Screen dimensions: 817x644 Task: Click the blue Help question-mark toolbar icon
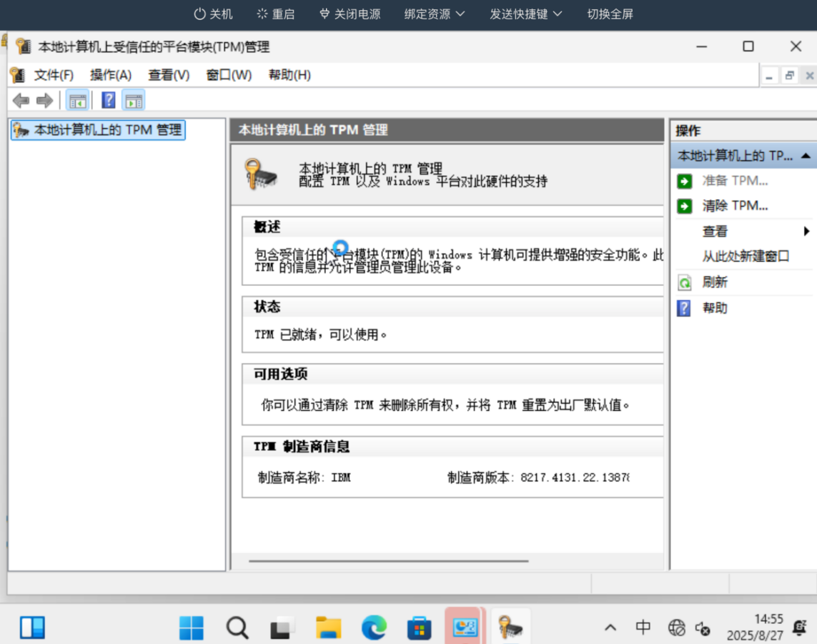pos(109,100)
